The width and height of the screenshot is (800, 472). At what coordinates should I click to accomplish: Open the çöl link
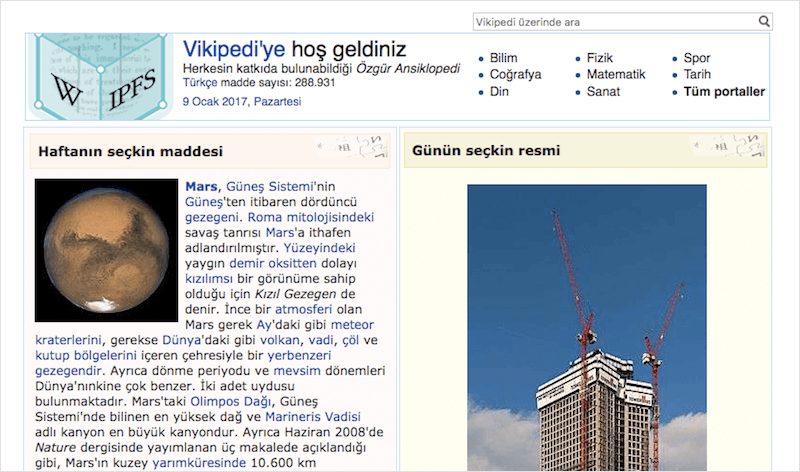(351, 340)
